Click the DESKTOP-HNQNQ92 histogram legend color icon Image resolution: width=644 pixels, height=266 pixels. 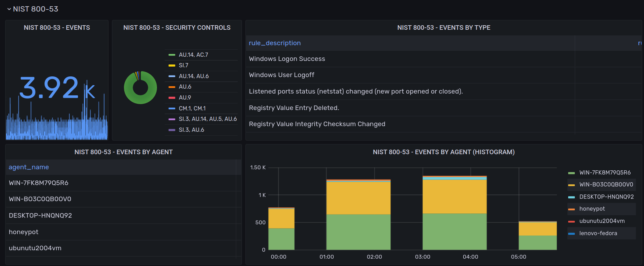click(x=572, y=197)
